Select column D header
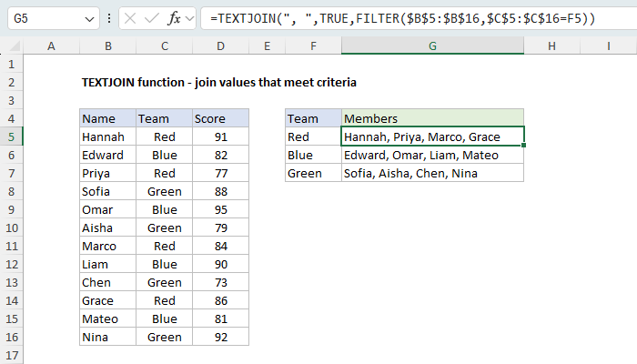 (x=220, y=45)
